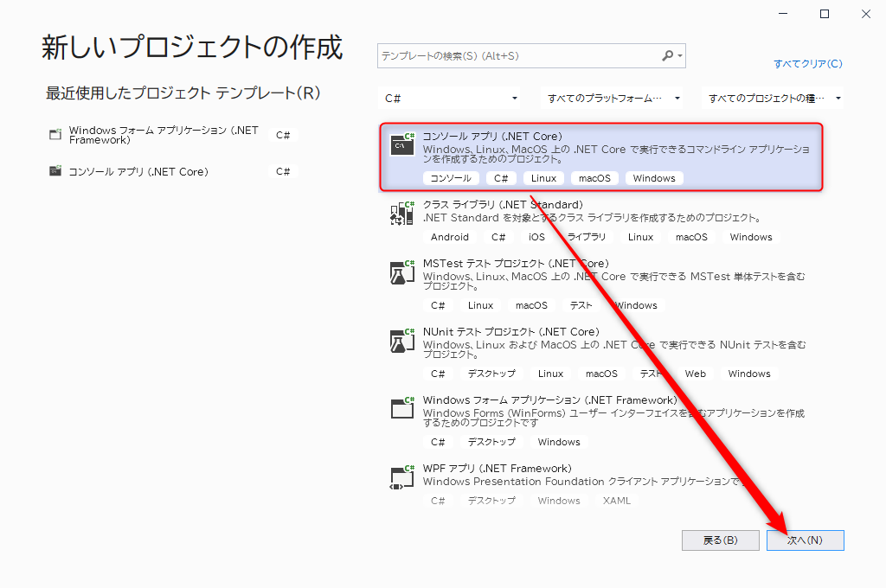The image size is (886, 588).
Task: Click the Linux tag on Console App template
Action: pyautogui.click(x=543, y=178)
